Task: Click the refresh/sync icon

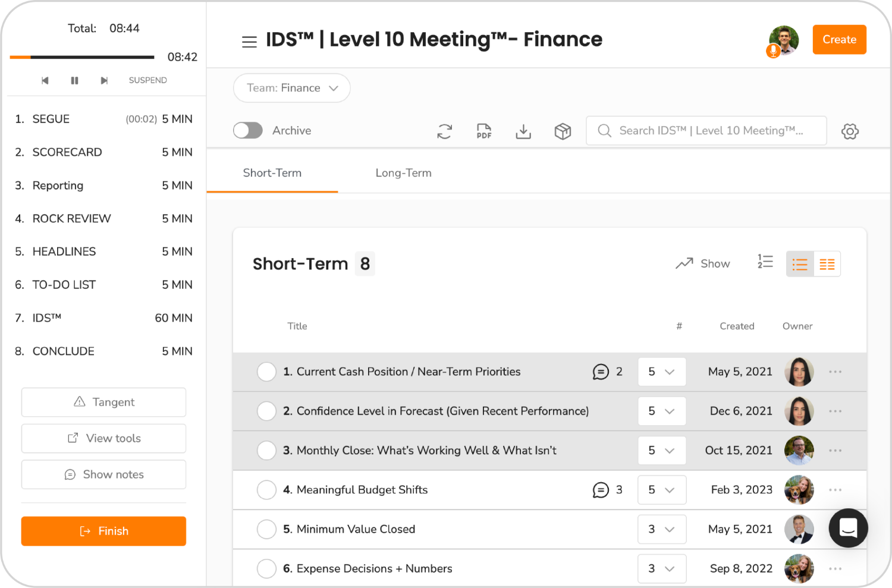Action: pyautogui.click(x=444, y=131)
